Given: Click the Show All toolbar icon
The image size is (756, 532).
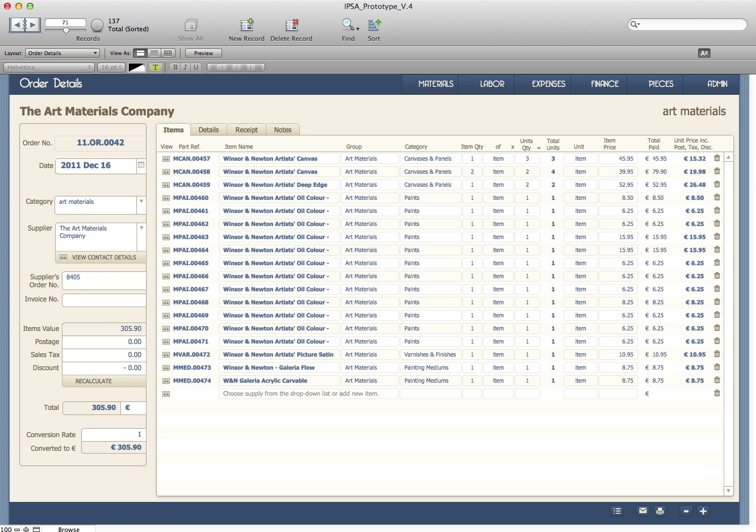Looking at the screenshot, I should click(x=190, y=25).
